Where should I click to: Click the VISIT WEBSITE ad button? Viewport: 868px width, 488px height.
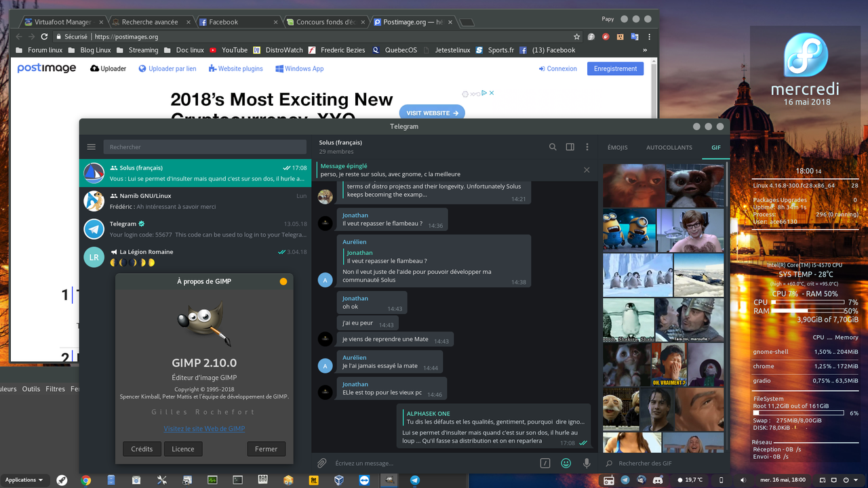[x=432, y=113]
